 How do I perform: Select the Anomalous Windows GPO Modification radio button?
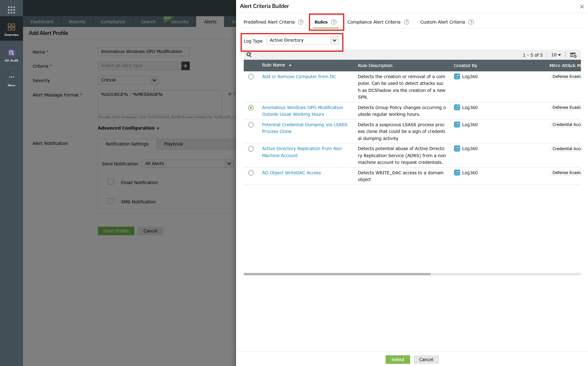point(251,108)
